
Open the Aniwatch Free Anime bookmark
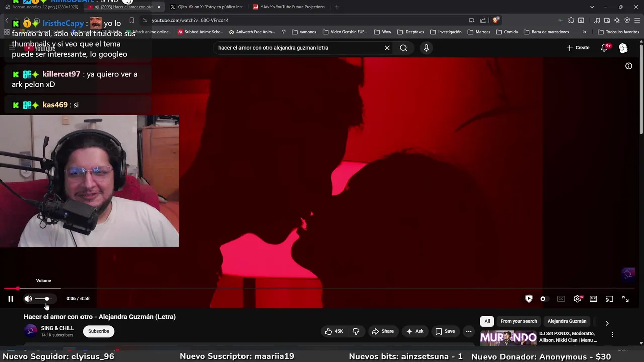coord(252,32)
